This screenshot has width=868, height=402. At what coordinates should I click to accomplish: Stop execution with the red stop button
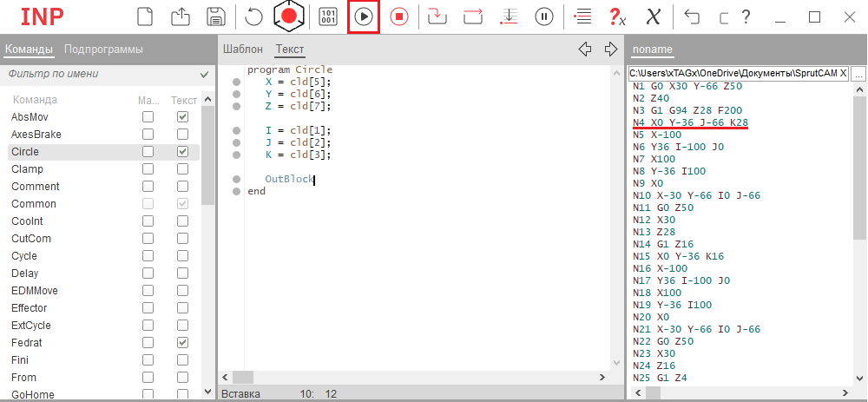[x=398, y=16]
